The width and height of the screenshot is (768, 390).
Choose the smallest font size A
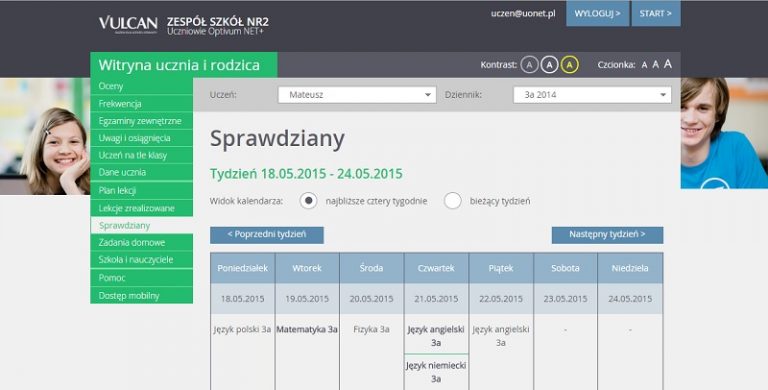tap(644, 65)
